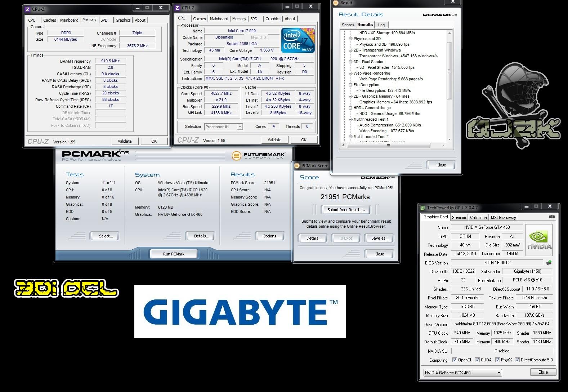Open Mainboard tab in CPU-Z Memory window

(69, 20)
